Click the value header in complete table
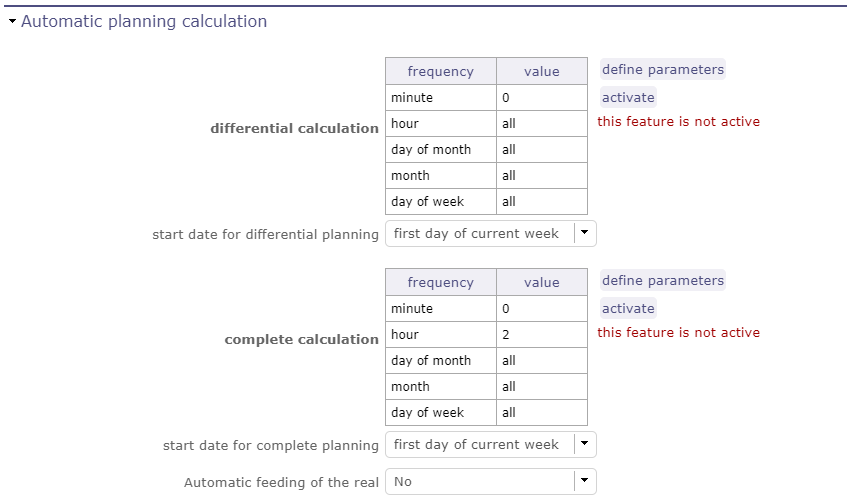The height and width of the screenshot is (502, 847). [x=541, y=283]
